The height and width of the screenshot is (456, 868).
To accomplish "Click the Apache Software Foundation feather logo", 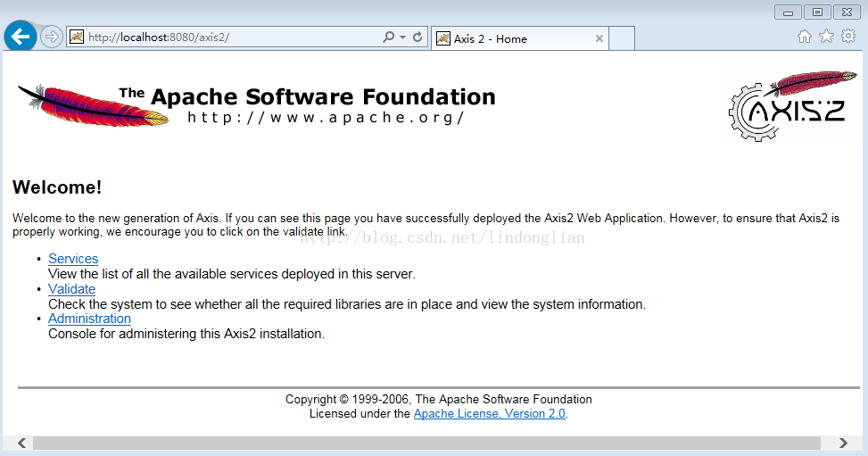I will (256, 104).
